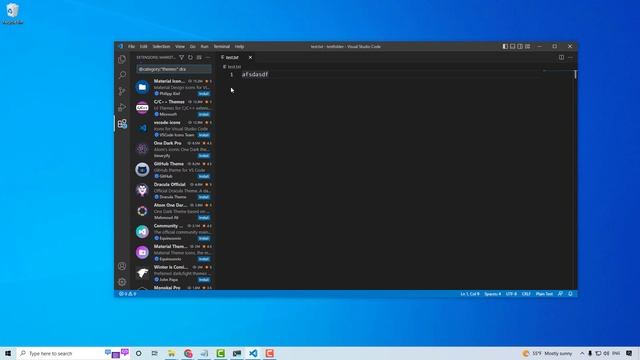Image resolution: width=640 pixels, height=360 pixels.
Task: Install the Winter is Coming extension
Action: click(x=204, y=280)
